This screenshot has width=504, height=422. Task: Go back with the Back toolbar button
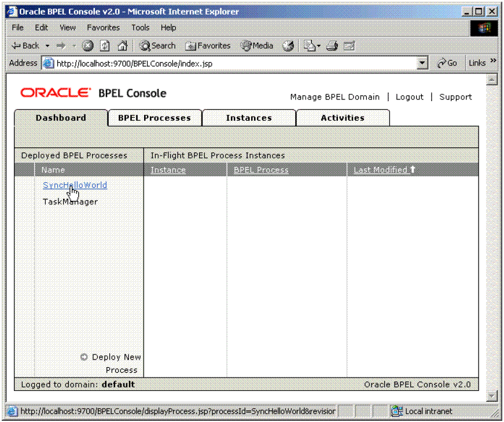pyautogui.click(x=25, y=46)
